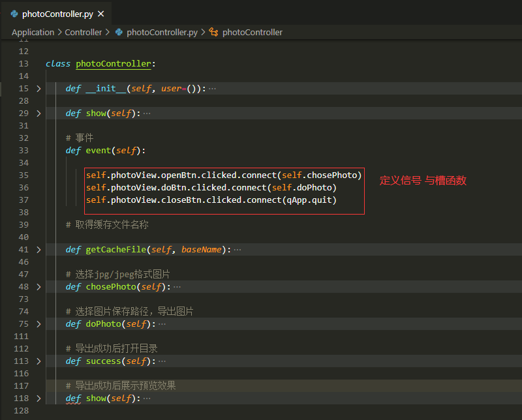Screen dimensions: 522x420
Task: Expand the folded __init__ method
Action: (x=38, y=89)
